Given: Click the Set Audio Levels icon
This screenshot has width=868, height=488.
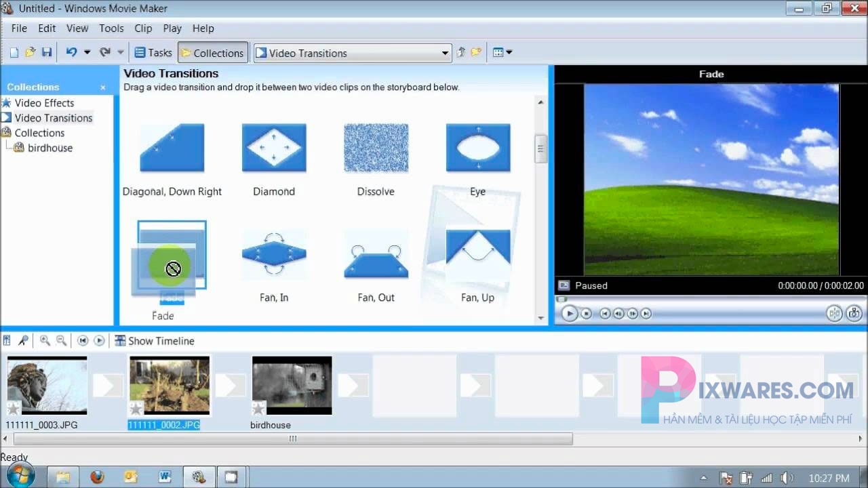Looking at the screenshot, I should click(7, 341).
